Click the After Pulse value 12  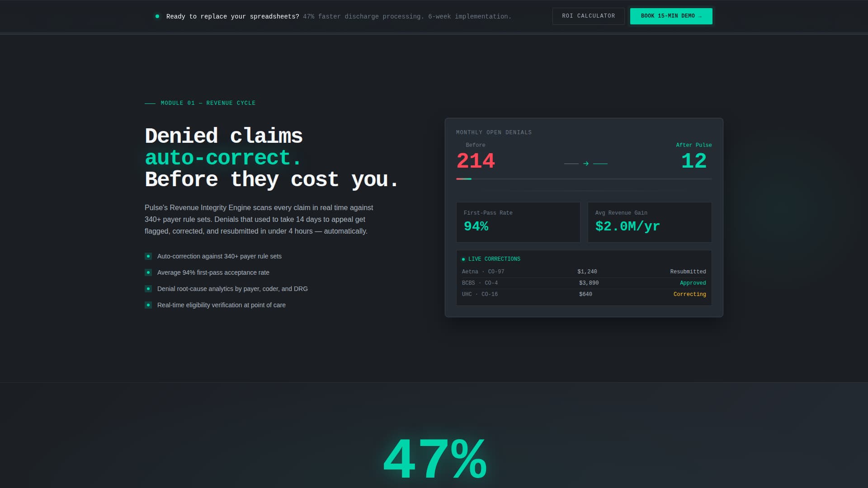pyautogui.click(x=694, y=161)
